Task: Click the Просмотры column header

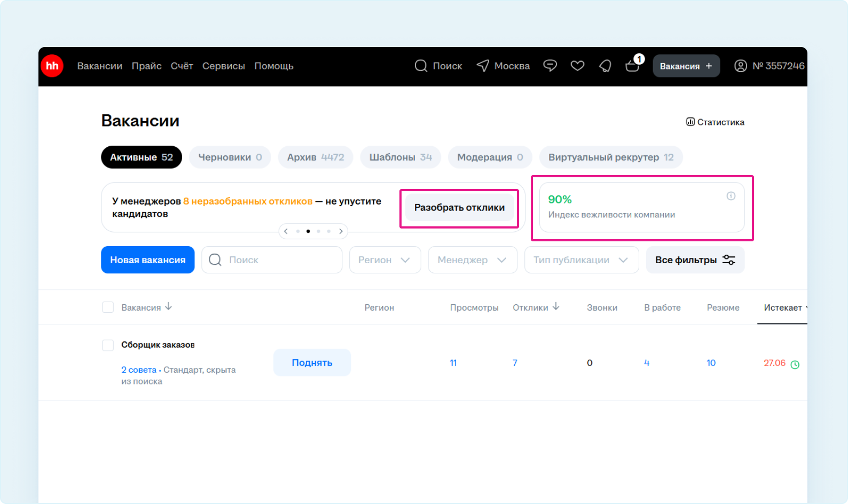Action: [474, 308]
